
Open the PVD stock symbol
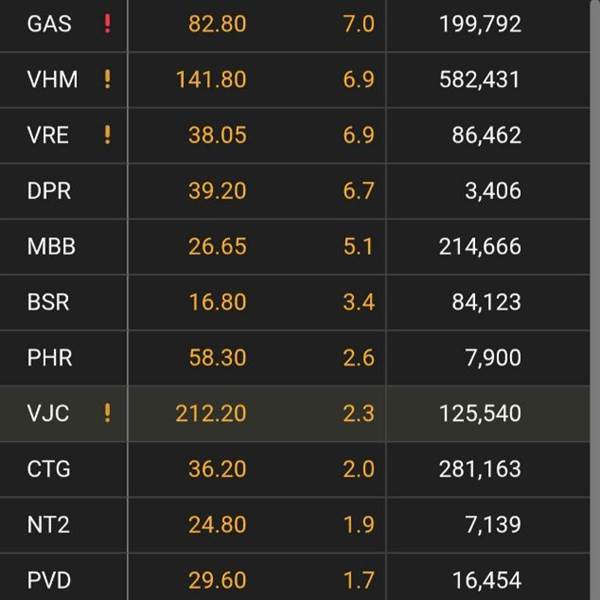tap(49, 579)
